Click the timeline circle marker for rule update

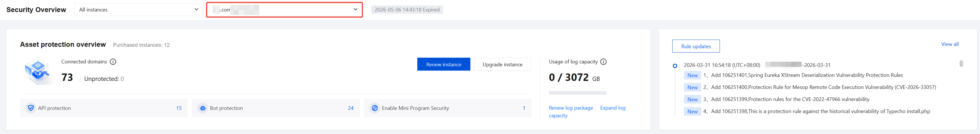[675, 66]
